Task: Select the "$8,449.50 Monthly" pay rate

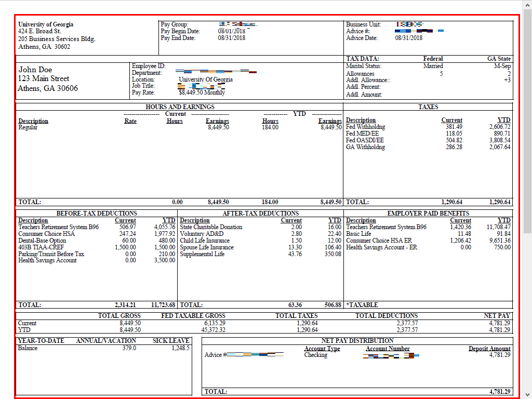Action: pyautogui.click(x=202, y=92)
